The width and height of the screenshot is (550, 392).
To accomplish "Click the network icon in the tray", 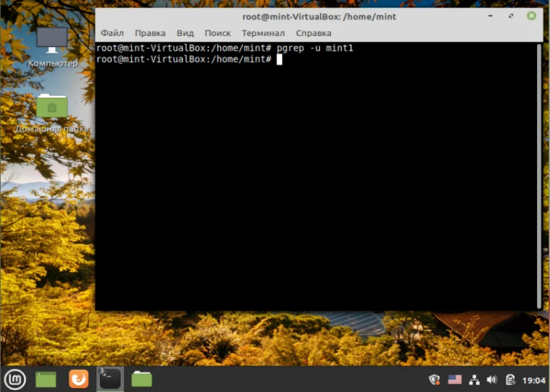I will [474, 379].
